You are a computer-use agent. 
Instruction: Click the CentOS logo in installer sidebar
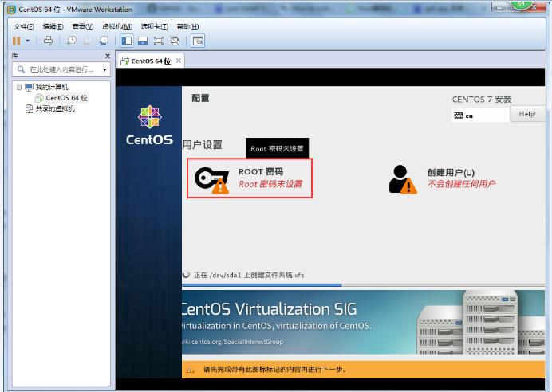[x=150, y=125]
